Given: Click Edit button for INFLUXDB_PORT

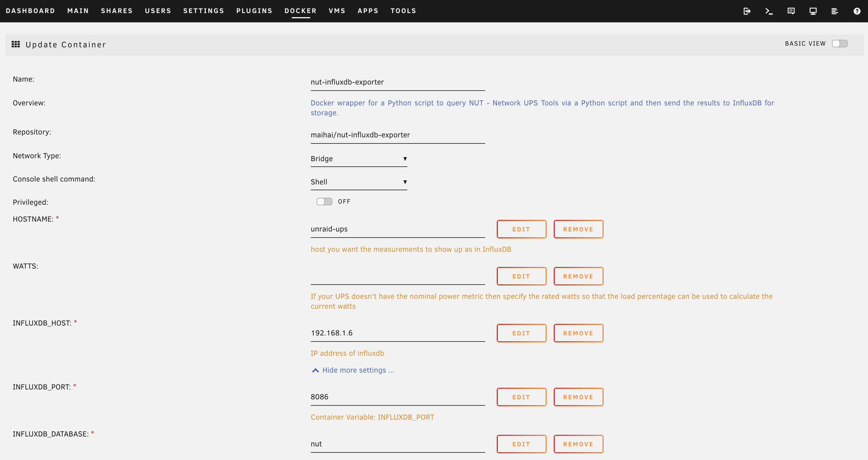Looking at the screenshot, I should coord(521,397).
